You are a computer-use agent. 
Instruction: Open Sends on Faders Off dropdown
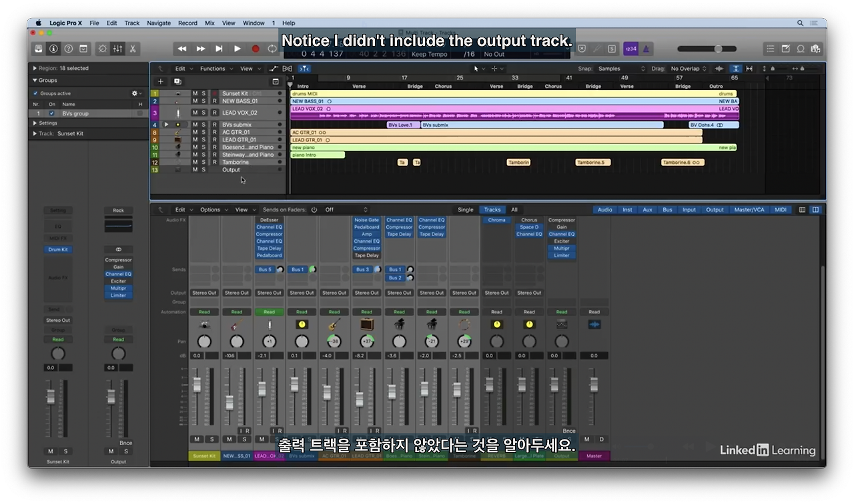[x=346, y=209]
